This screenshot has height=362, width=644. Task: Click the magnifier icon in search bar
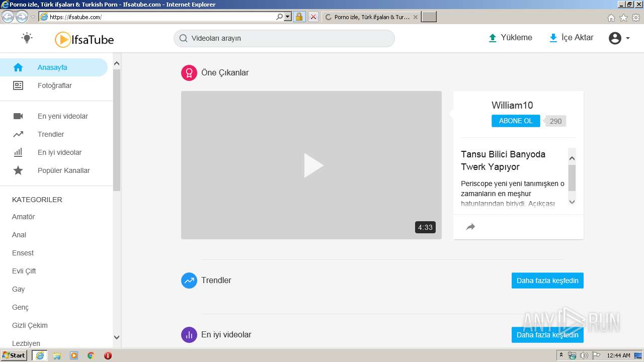tap(183, 38)
